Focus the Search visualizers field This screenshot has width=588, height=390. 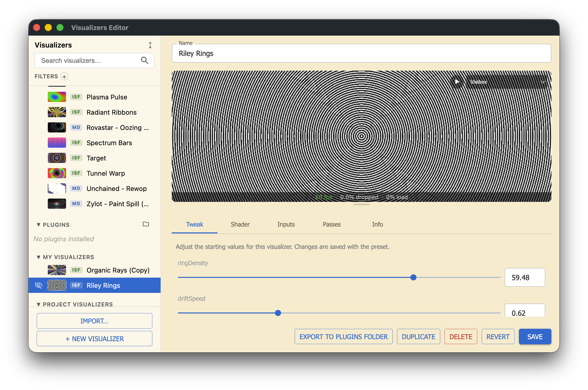[x=95, y=61]
